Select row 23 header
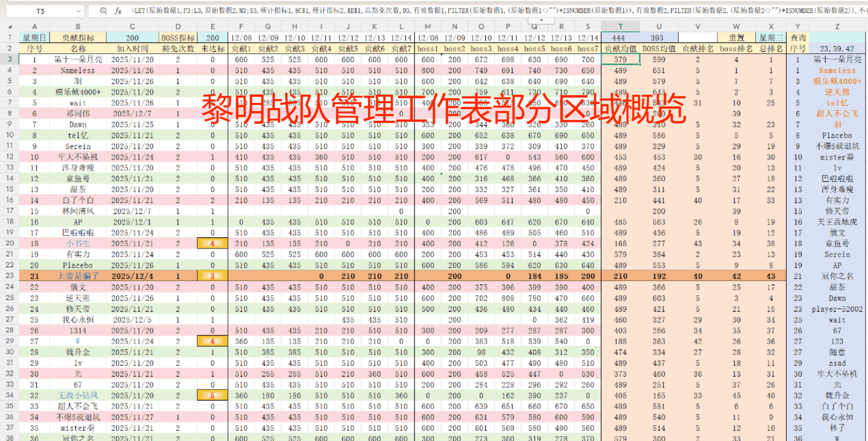This screenshot has height=441, width=868. click(x=10, y=276)
